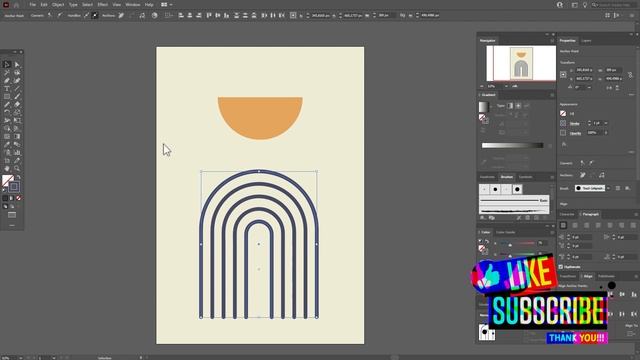Open the Brush definition dropdown

[608, 188]
